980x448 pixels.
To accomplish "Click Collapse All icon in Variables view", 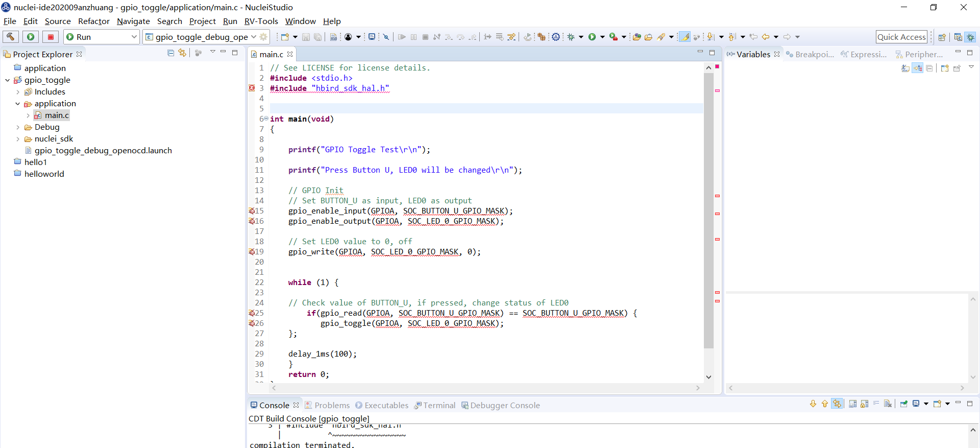I will 929,68.
